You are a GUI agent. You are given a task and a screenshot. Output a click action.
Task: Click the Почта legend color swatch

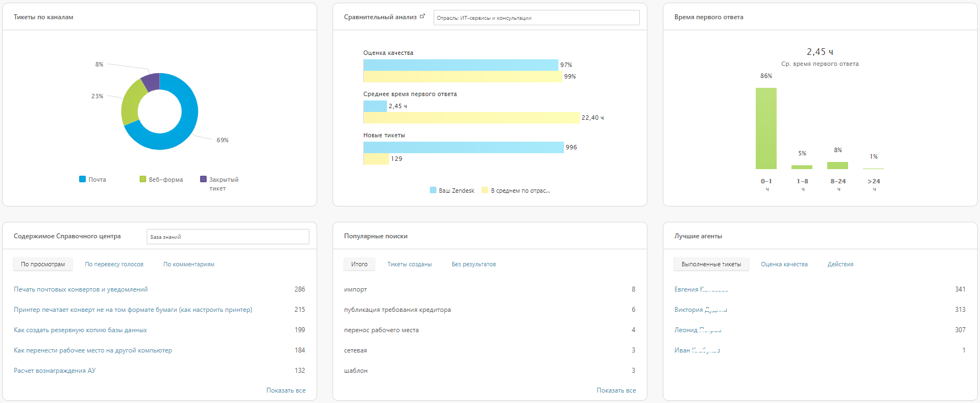[x=82, y=179]
